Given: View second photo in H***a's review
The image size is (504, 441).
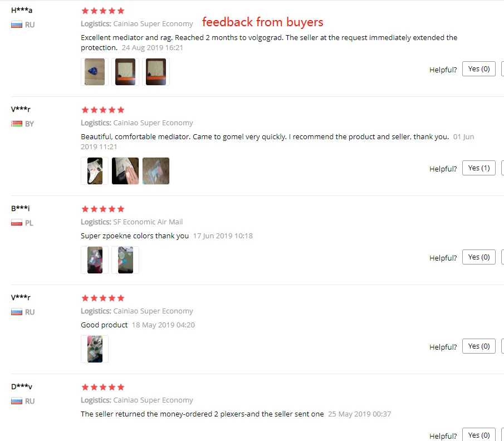Looking at the screenshot, I should tap(125, 72).
